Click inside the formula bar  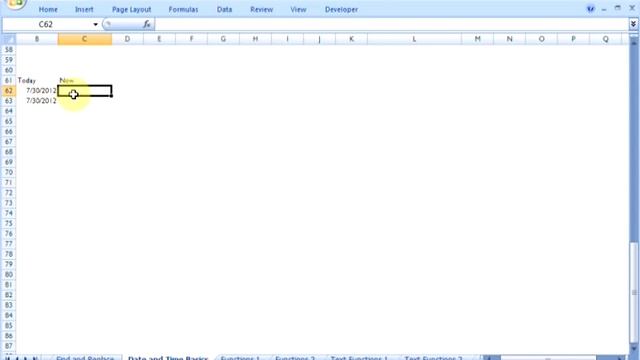point(391,24)
